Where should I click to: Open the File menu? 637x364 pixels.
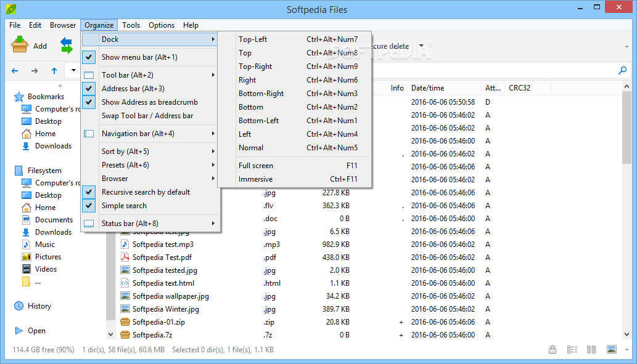pos(15,25)
